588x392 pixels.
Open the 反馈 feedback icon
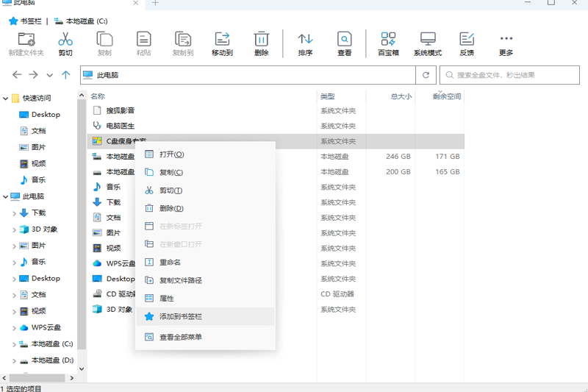[x=467, y=40]
